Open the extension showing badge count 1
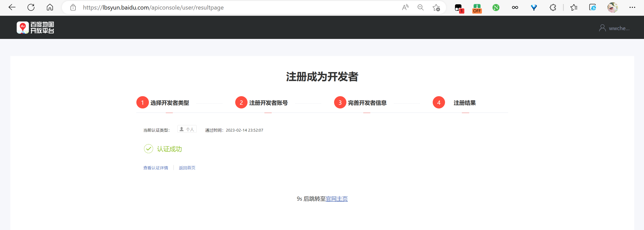This screenshot has height=230, width=644. 458,8
